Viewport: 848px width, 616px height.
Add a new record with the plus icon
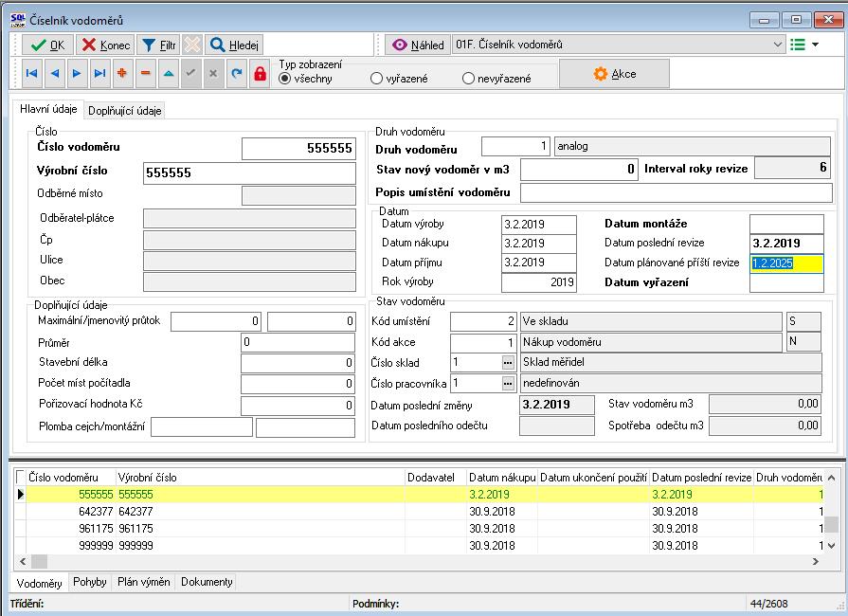pyautogui.click(x=122, y=74)
